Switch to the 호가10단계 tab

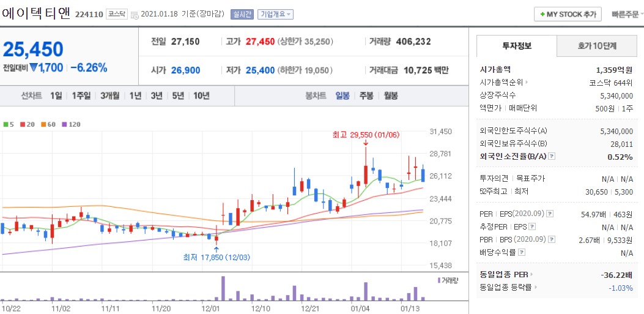point(597,46)
